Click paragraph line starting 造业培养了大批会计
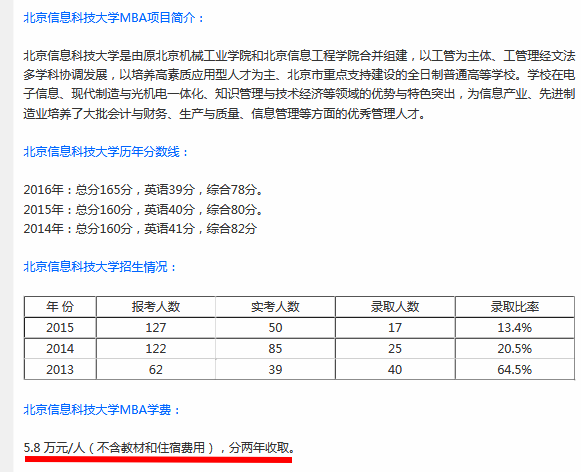 (x=225, y=114)
